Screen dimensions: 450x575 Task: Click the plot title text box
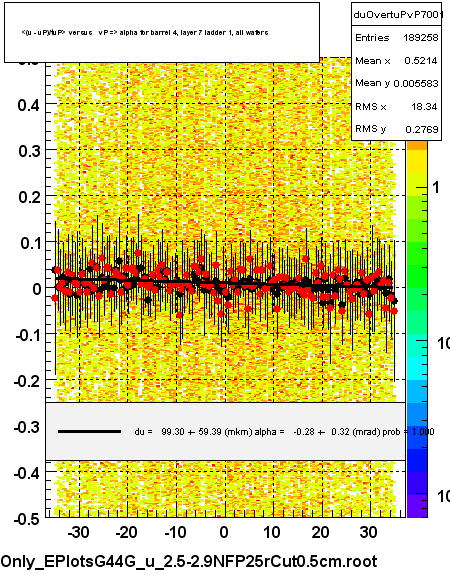point(162,32)
